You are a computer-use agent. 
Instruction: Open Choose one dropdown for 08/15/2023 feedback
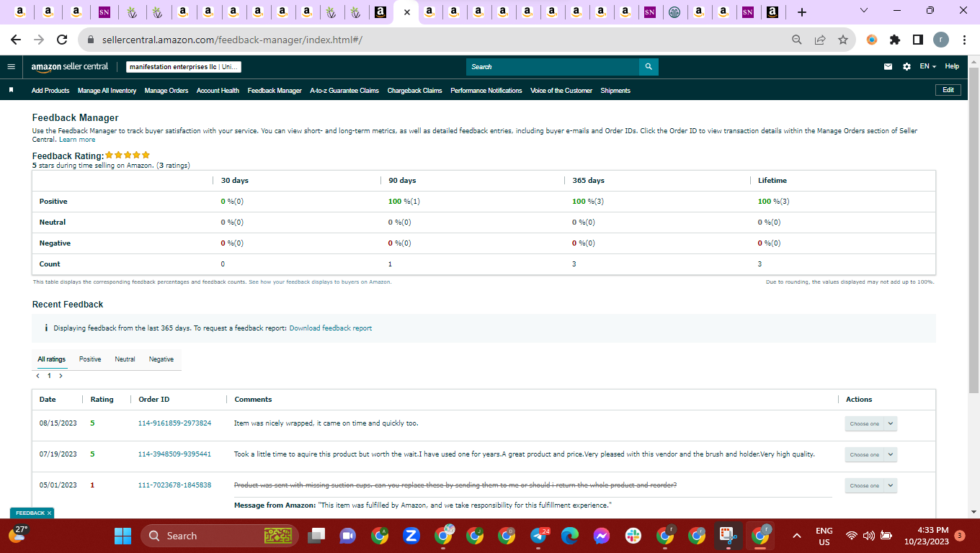click(870, 423)
